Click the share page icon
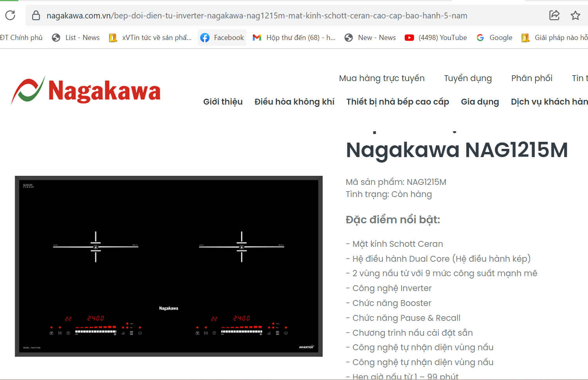Screen dimensions: 588x380 (554, 15)
